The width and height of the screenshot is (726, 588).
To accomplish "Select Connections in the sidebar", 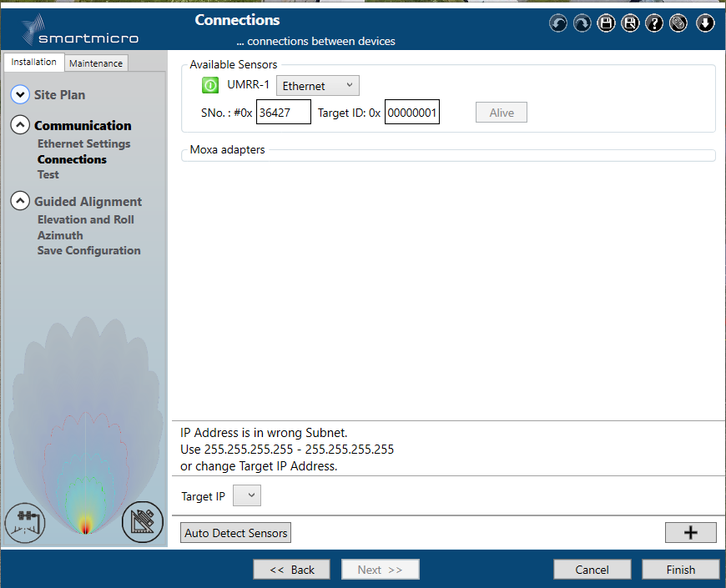I will (x=72, y=159).
